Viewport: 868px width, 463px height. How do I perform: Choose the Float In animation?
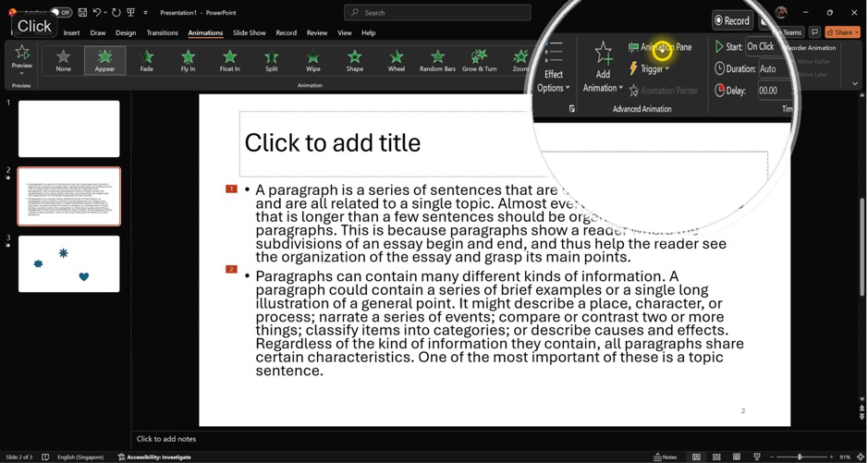click(230, 60)
